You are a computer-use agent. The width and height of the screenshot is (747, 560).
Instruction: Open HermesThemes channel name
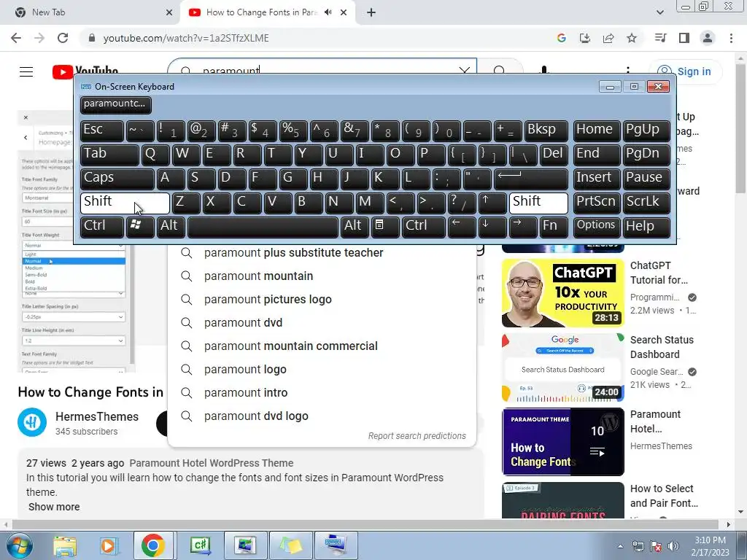click(x=97, y=416)
